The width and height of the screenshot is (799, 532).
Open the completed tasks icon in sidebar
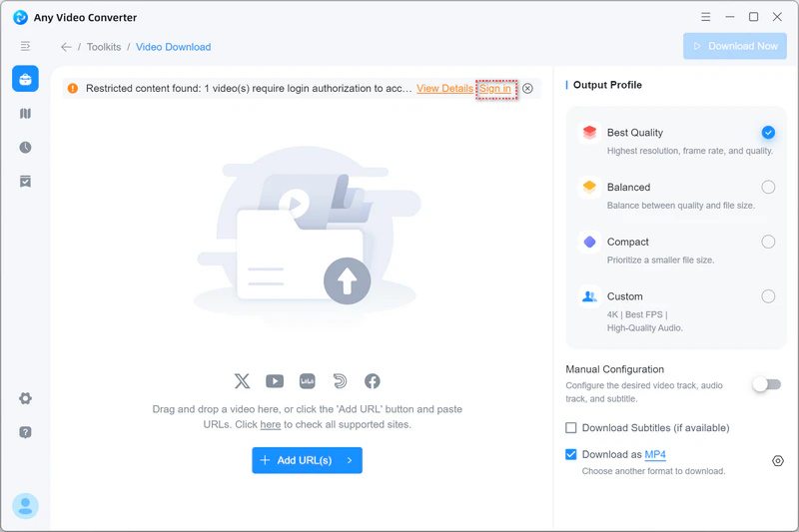26,182
